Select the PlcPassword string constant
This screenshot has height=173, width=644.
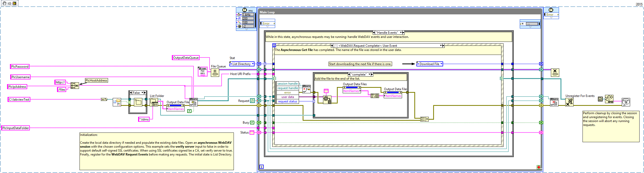pyautogui.click(x=20, y=67)
